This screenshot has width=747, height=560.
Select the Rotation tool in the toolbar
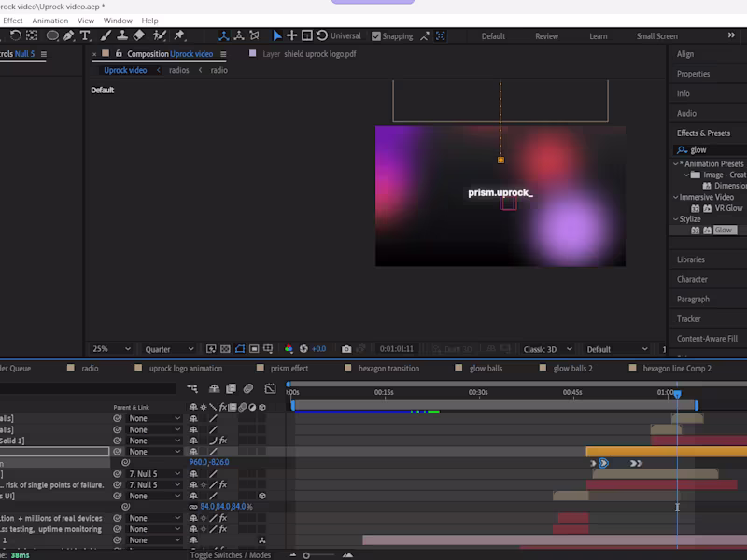tap(15, 35)
